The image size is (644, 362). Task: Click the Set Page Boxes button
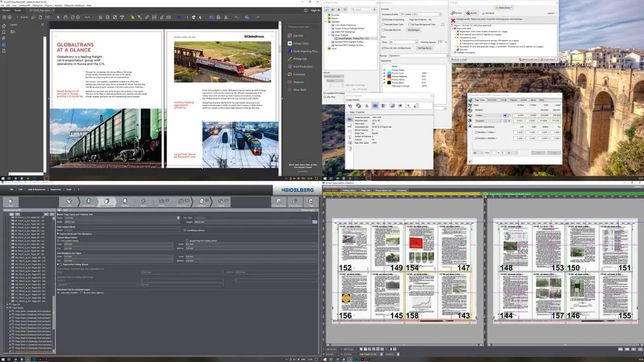[424, 48]
